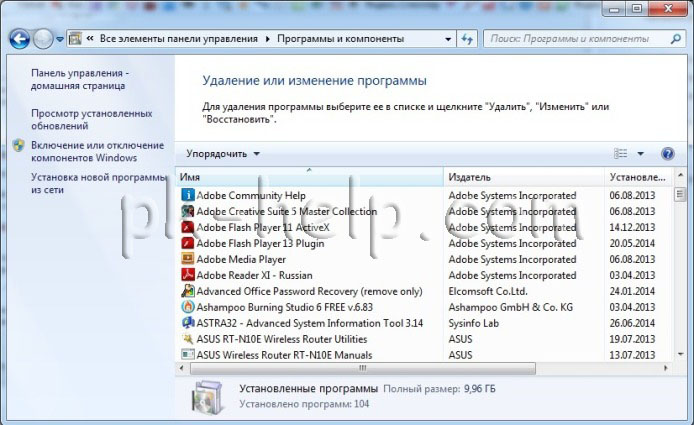
Task: Click 'Программы и компоненты' breadcrumb
Action: point(340,39)
